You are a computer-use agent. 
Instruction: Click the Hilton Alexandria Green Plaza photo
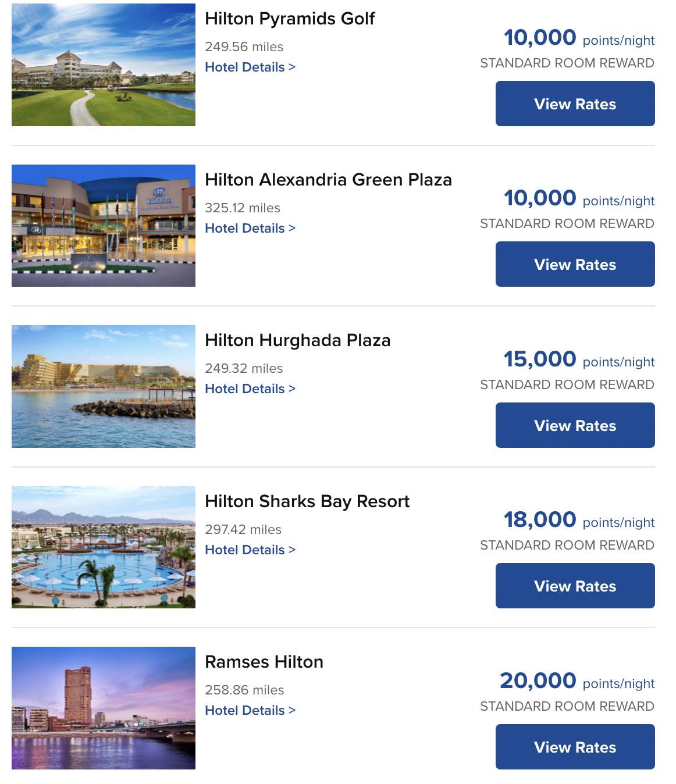coord(104,226)
